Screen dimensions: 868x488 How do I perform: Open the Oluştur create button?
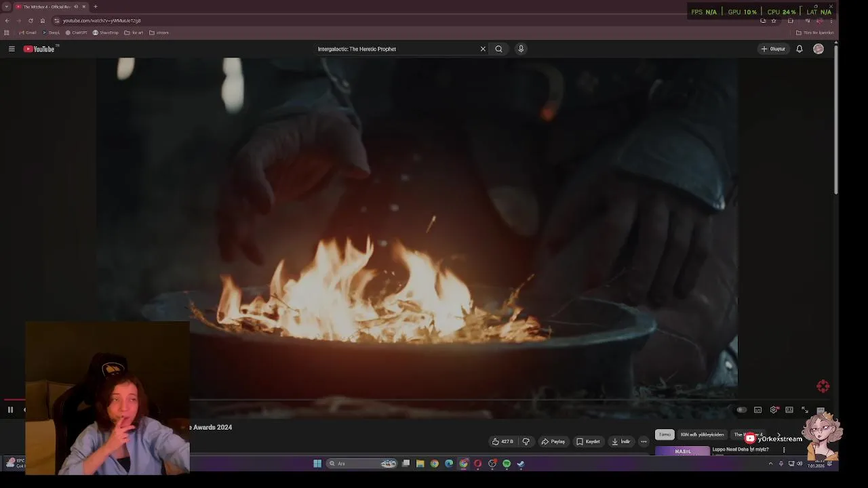pyautogui.click(x=773, y=49)
